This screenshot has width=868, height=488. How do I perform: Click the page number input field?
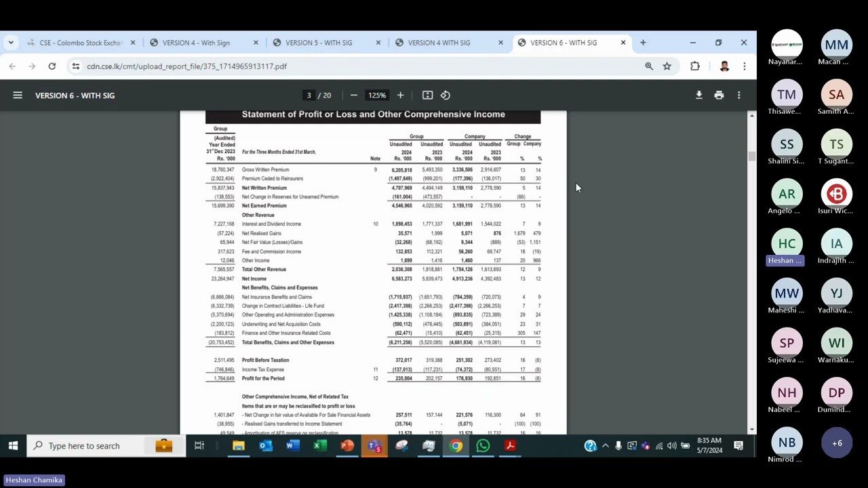[x=309, y=95]
